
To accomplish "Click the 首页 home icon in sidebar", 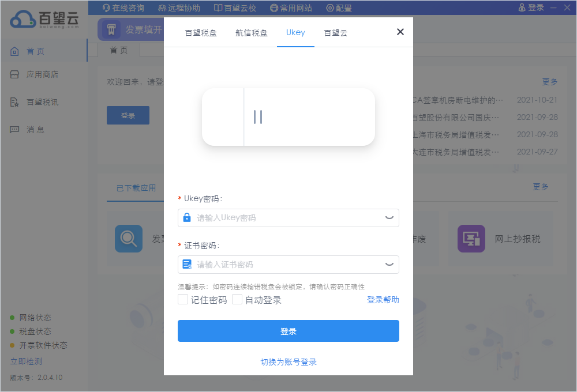I will [x=14, y=51].
